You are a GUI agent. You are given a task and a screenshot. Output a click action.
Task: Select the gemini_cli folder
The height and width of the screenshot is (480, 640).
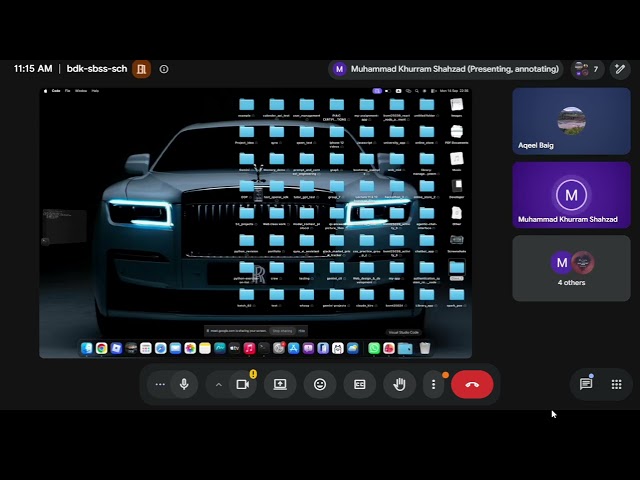tap(336, 270)
